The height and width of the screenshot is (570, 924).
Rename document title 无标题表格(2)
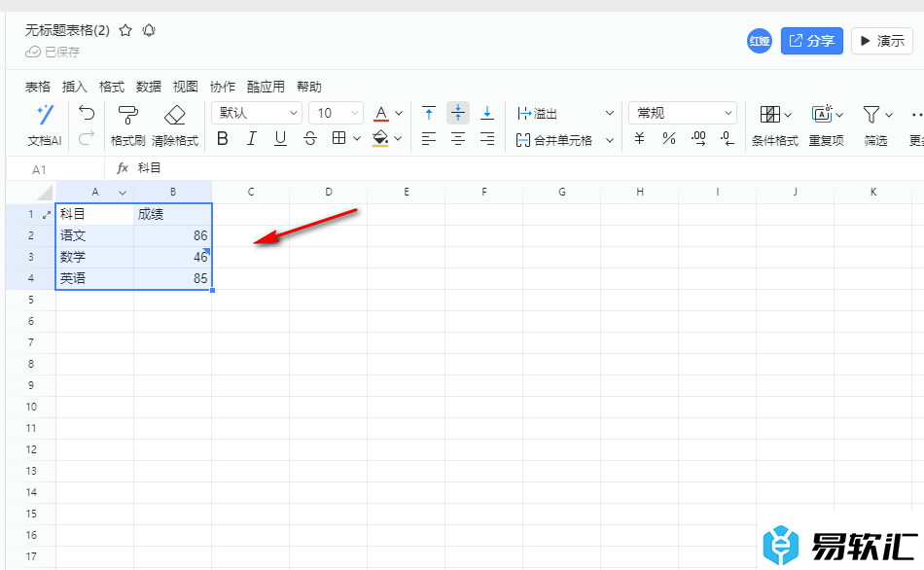tap(67, 31)
